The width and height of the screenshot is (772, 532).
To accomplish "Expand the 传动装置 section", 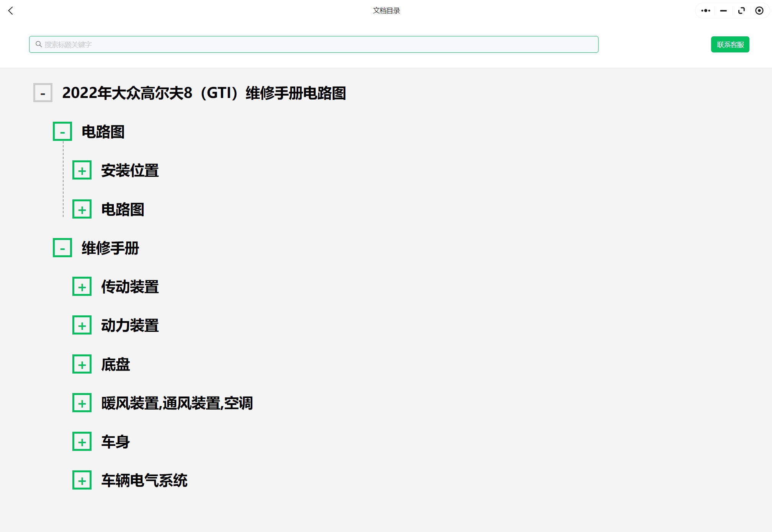I will coord(83,286).
